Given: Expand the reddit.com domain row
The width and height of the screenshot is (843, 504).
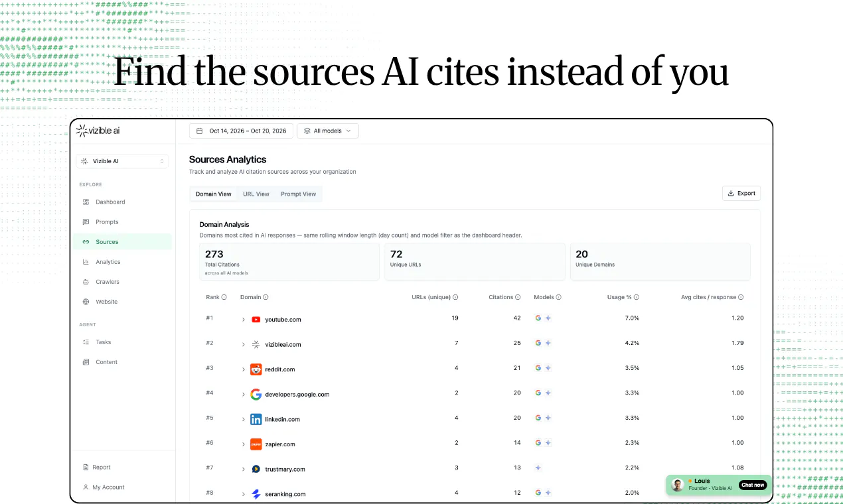Looking at the screenshot, I should (244, 369).
